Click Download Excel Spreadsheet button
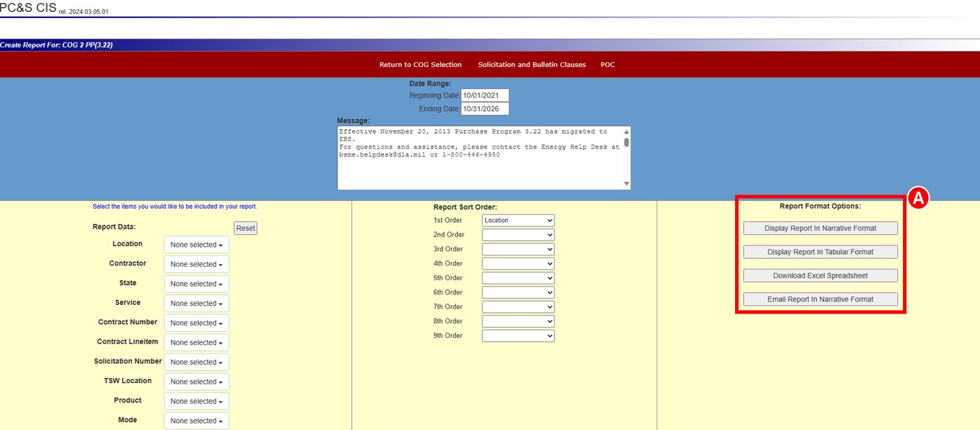 [820, 276]
